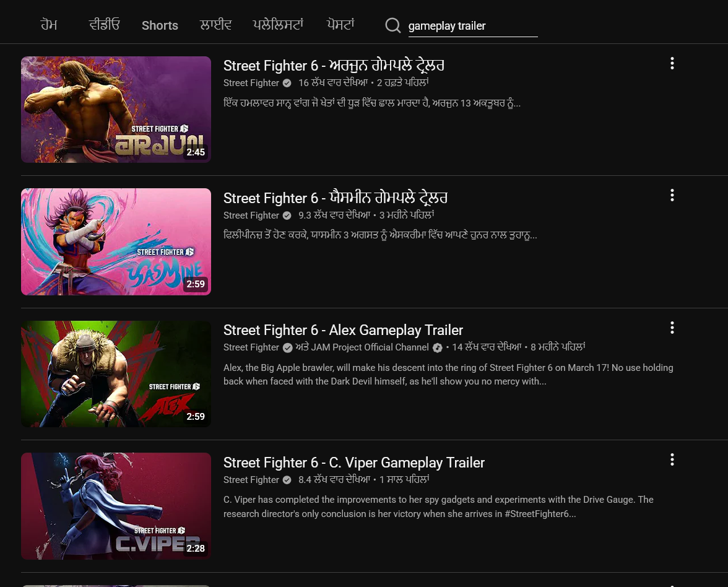Open options menu for Yasmine trailer
The width and height of the screenshot is (728, 587).
(672, 195)
